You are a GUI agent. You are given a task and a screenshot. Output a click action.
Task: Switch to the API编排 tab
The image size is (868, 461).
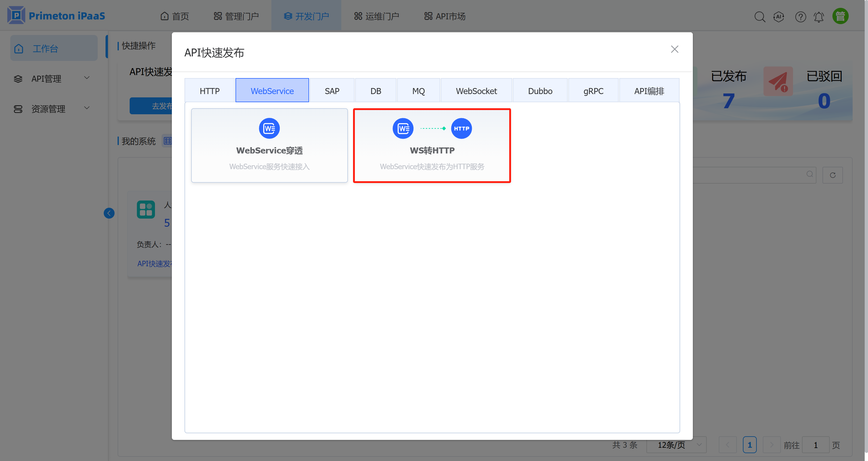(649, 91)
